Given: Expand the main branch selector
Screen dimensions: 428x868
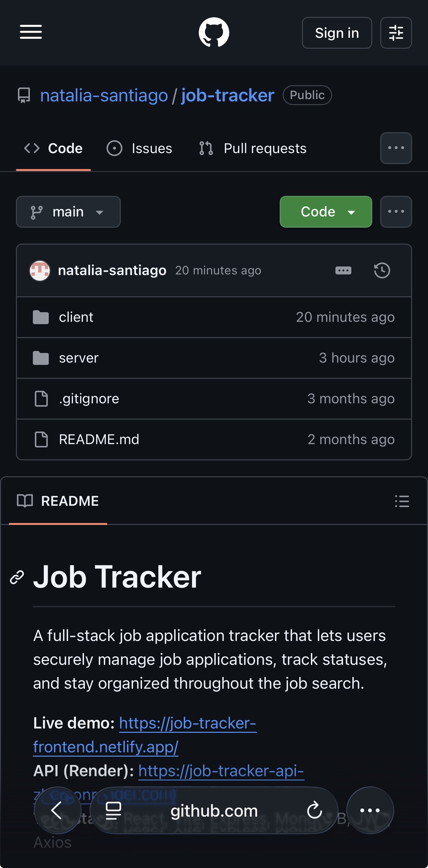Looking at the screenshot, I should tap(68, 212).
